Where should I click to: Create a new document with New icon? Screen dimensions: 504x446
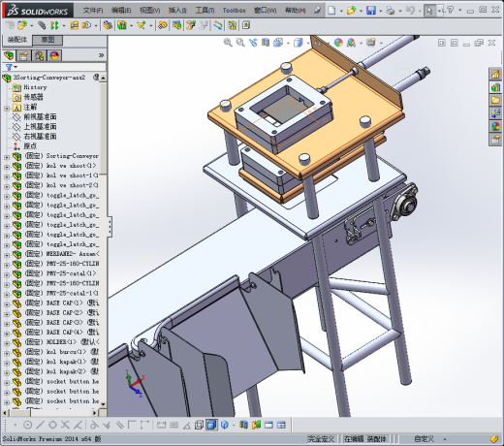pos(331,11)
